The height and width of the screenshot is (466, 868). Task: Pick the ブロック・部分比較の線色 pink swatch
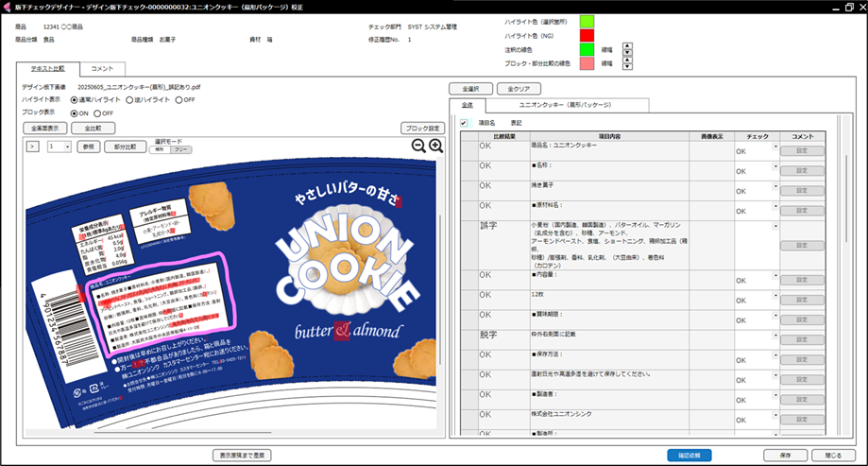pos(587,63)
